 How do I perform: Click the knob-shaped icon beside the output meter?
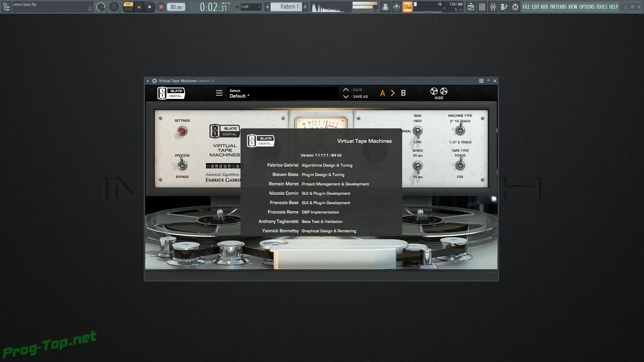click(385, 7)
